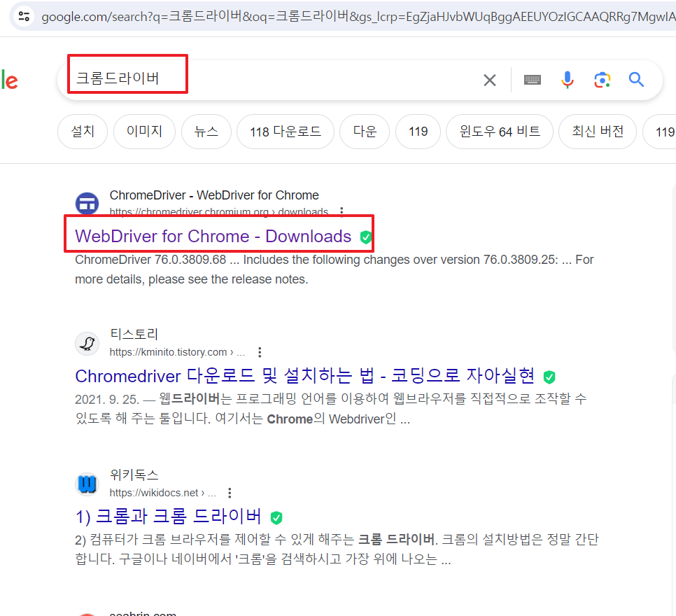
Task: Go to Google home via logo
Action: pyautogui.click(x=9, y=80)
